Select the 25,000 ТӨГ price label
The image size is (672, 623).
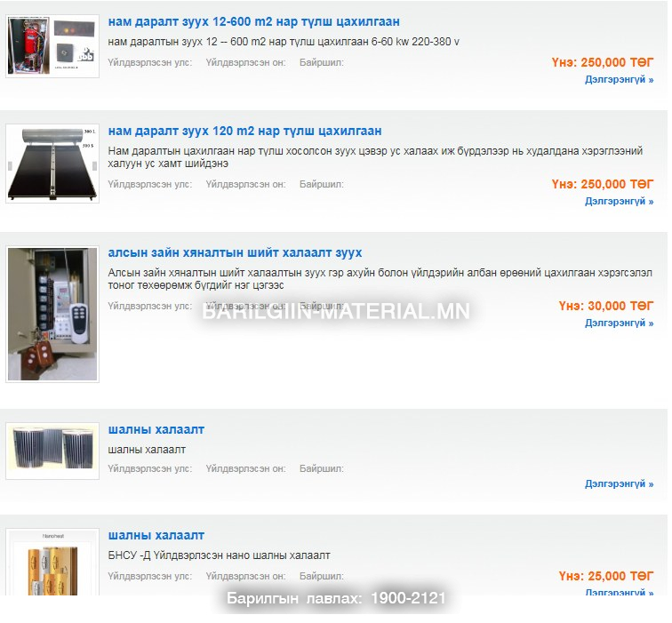[606, 576]
